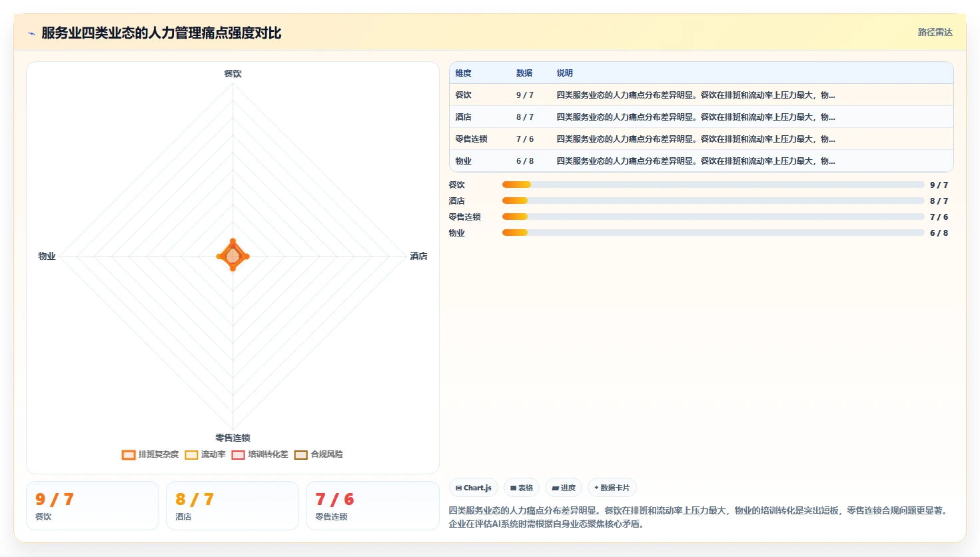
Task: Toggle the 流动率 legend dataset
Action: click(205, 454)
